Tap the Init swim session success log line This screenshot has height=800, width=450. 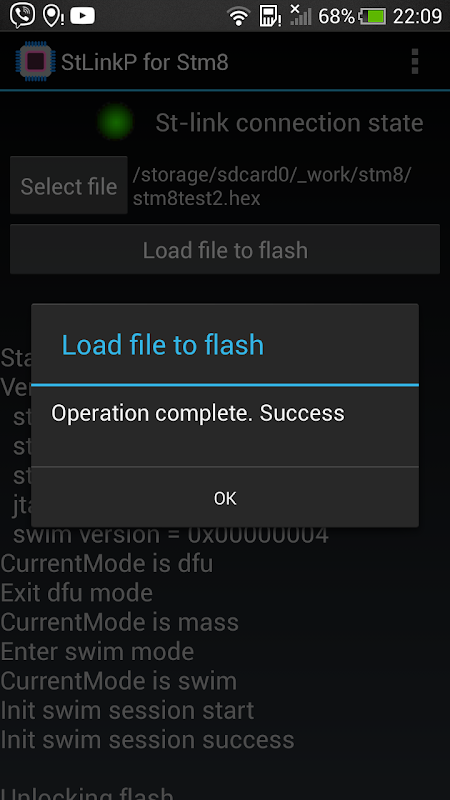tap(147, 740)
